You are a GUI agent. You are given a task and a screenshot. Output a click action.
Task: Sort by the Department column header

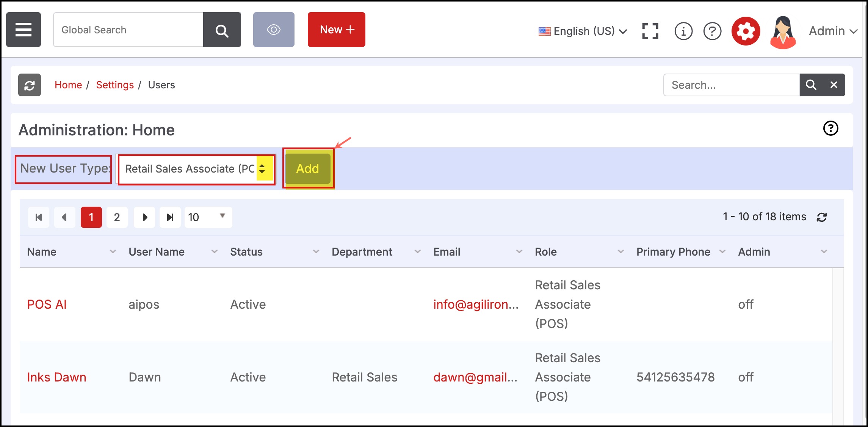click(x=362, y=252)
